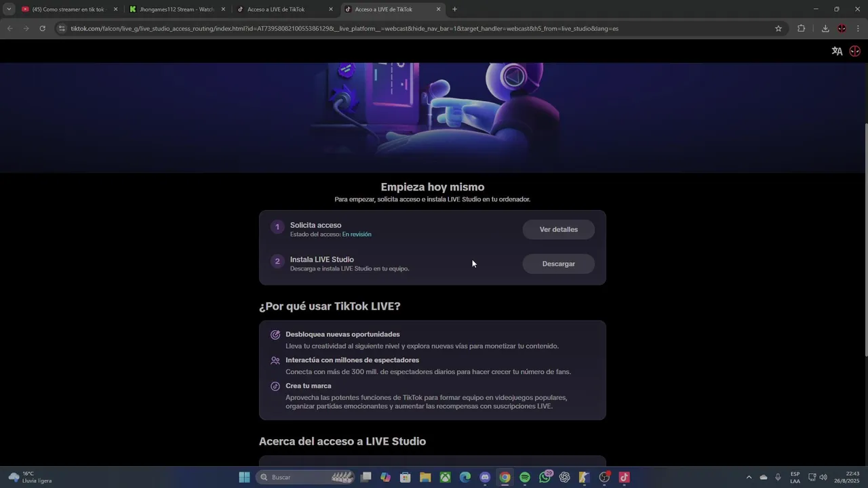Open the weather widget showing 16°C
The width and height of the screenshot is (868, 488).
[31, 477]
